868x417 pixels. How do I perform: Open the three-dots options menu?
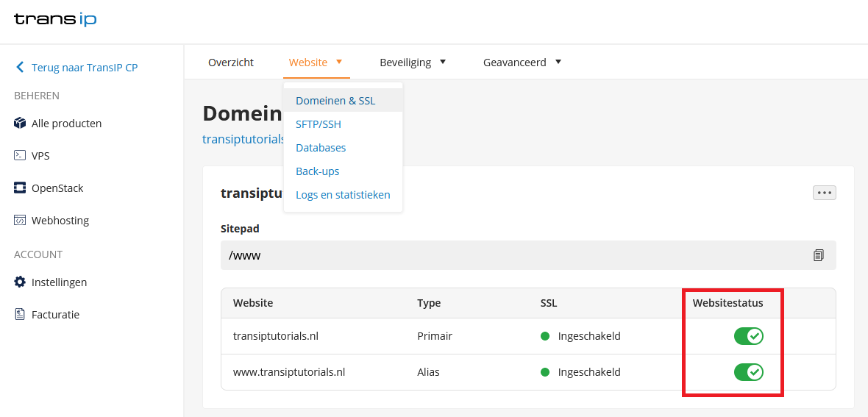click(825, 193)
